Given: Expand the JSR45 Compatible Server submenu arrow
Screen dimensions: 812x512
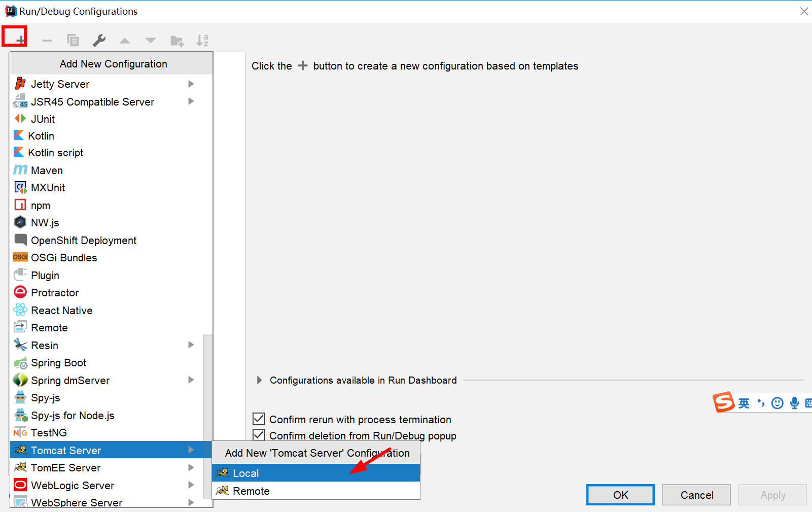Looking at the screenshot, I should (x=191, y=101).
